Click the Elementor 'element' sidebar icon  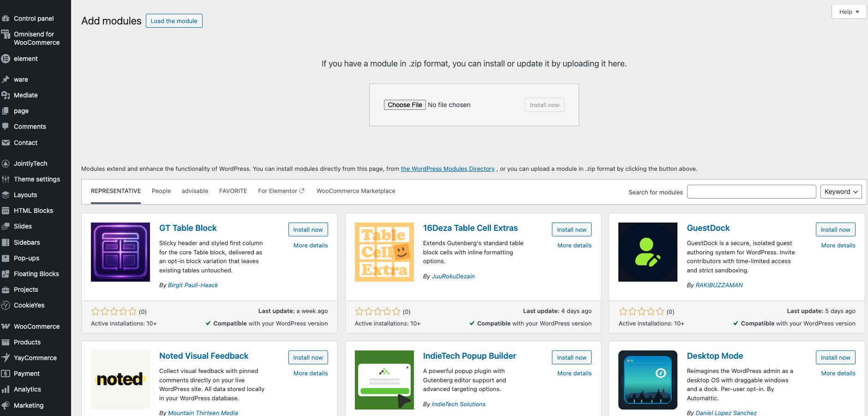coord(6,59)
